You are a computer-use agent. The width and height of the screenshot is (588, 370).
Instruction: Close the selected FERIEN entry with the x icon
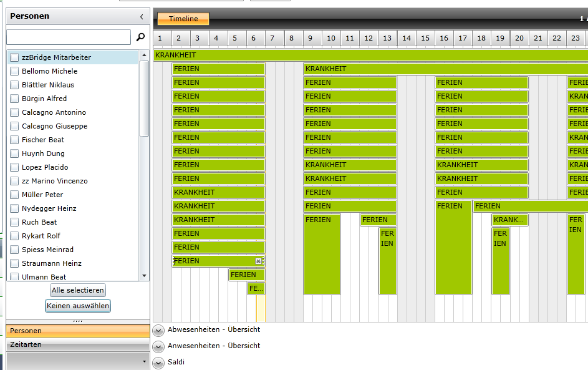258,261
